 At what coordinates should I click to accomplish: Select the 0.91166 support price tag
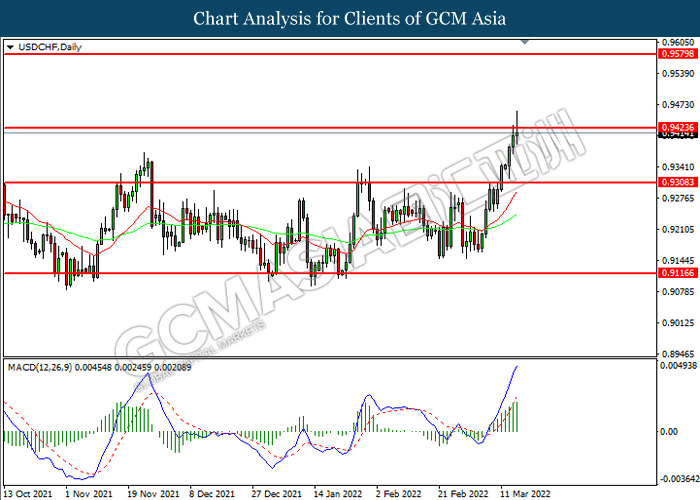click(678, 273)
